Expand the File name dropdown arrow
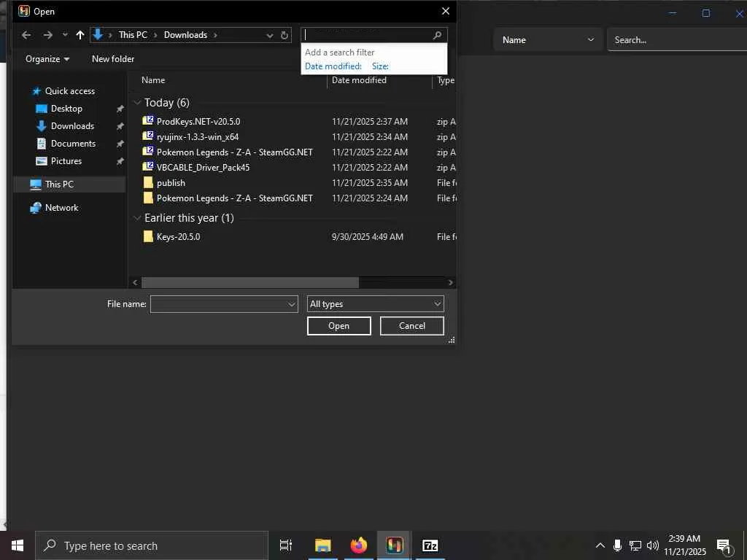Image resolution: width=747 pixels, height=560 pixels. point(292,304)
